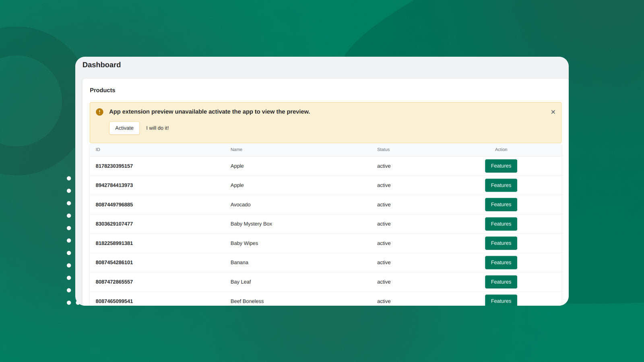
Task: Click the Baby Mystery Box name
Action: [x=251, y=224]
